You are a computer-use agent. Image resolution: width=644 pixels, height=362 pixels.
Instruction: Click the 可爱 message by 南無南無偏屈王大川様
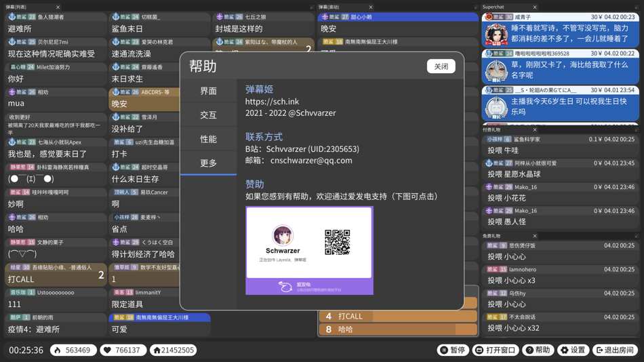(x=160, y=325)
